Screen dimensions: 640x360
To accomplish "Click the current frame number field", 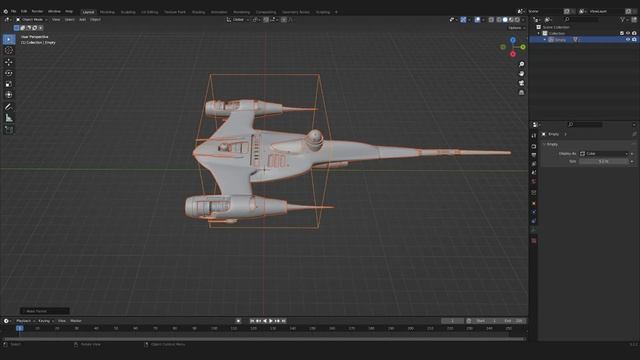I will [452, 321].
